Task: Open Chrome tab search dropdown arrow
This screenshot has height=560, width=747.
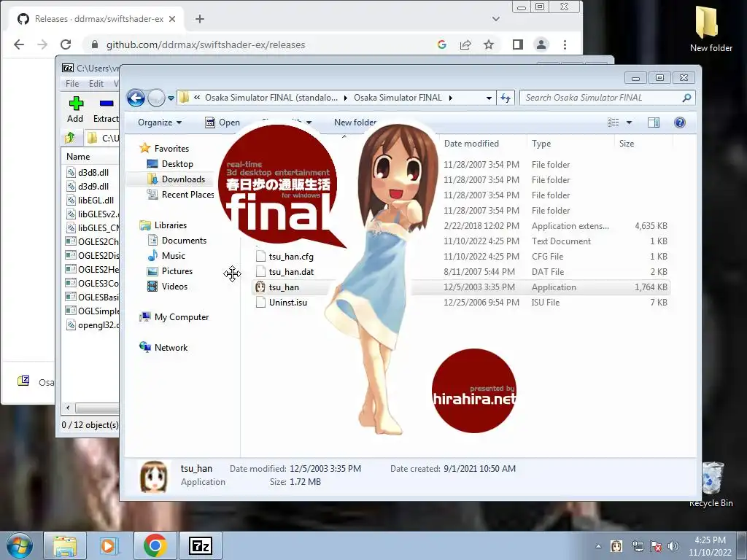Action: [x=496, y=19]
